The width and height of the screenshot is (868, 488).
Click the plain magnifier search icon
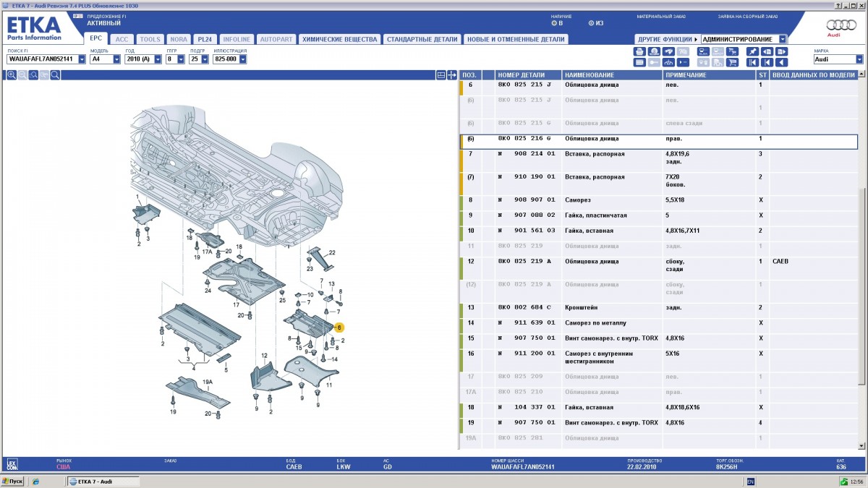55,75
